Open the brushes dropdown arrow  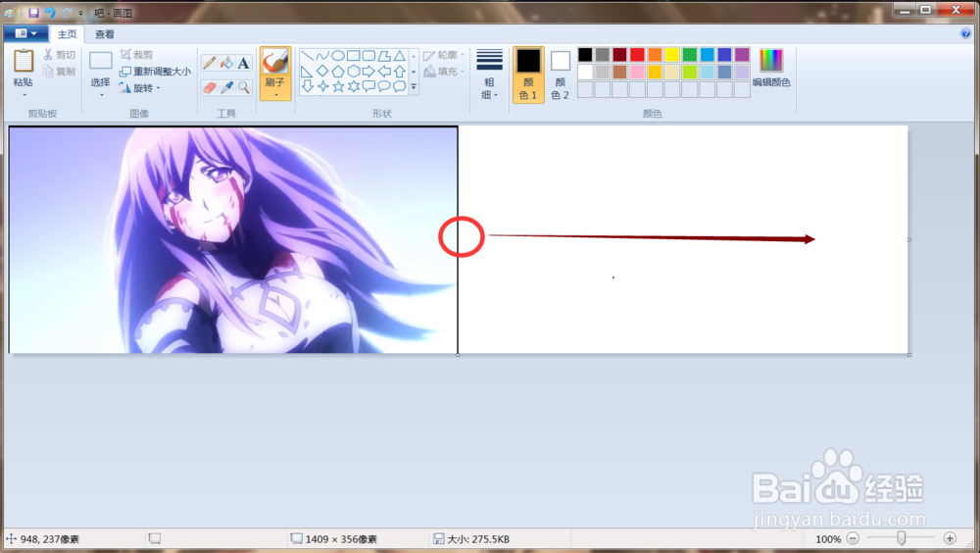click(275, 95)
